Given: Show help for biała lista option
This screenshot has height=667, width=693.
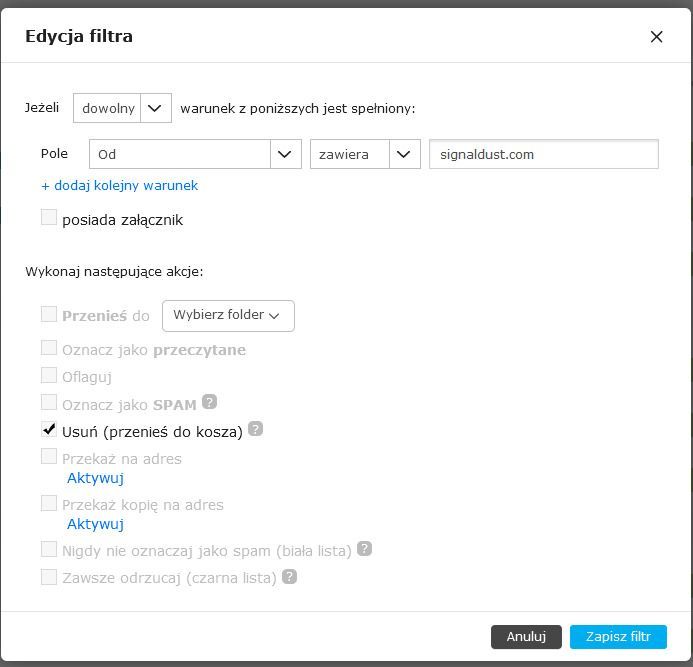Looking at the screenshot, I should 364,548.
